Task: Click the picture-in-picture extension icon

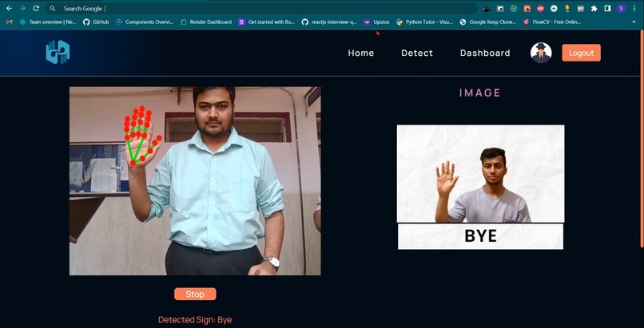Action: point(500,9)
